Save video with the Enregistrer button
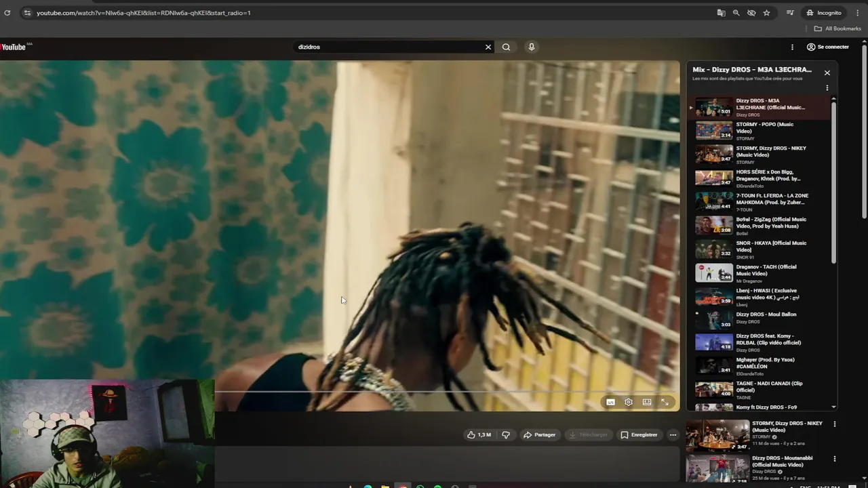Viewport: 868px width, 488px height. pos(639,434)
